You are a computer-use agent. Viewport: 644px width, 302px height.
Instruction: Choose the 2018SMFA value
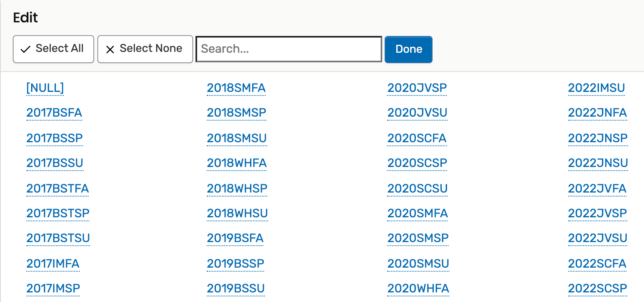236,88
